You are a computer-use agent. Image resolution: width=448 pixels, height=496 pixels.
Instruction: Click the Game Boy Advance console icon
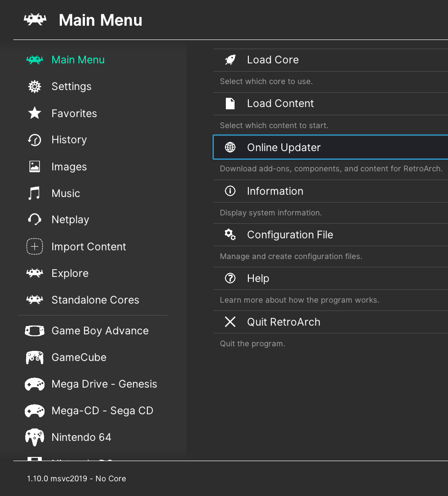pyautogui.click(x=34, y=331)
